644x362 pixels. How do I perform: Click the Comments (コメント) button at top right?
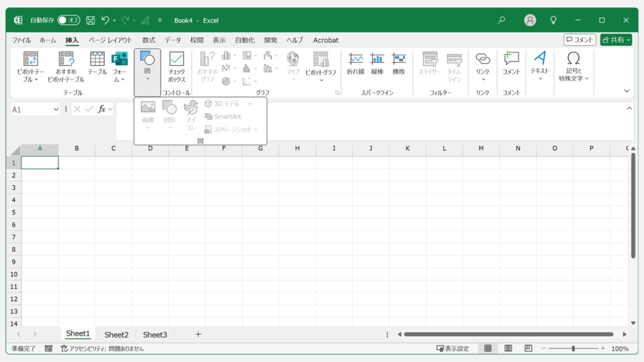point(579,40)
